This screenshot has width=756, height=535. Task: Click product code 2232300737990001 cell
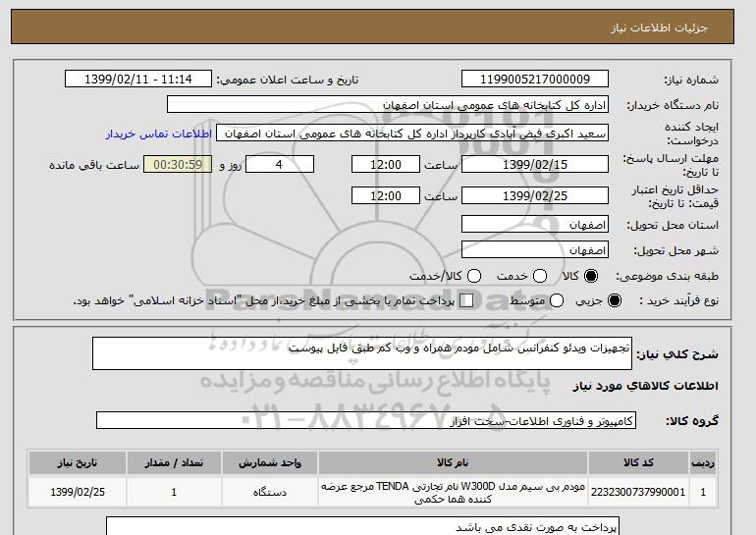tap(638, 492)
